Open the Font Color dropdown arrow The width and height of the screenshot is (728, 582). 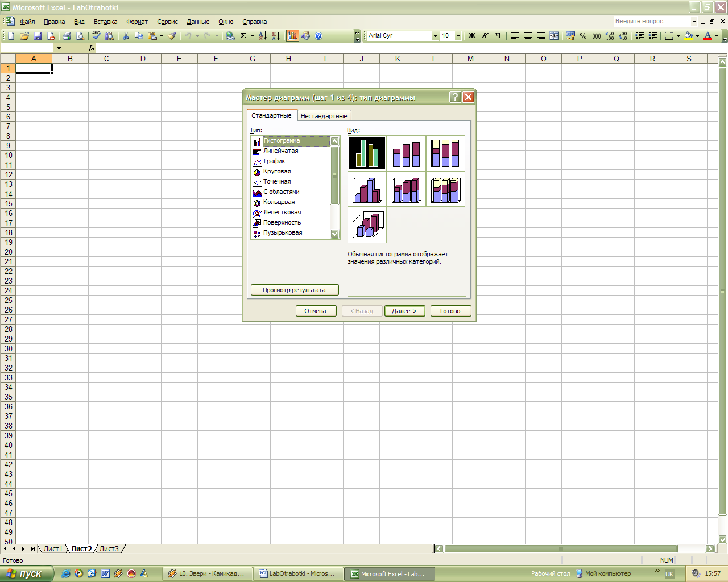pyautogui.click(x=717, y=36)
